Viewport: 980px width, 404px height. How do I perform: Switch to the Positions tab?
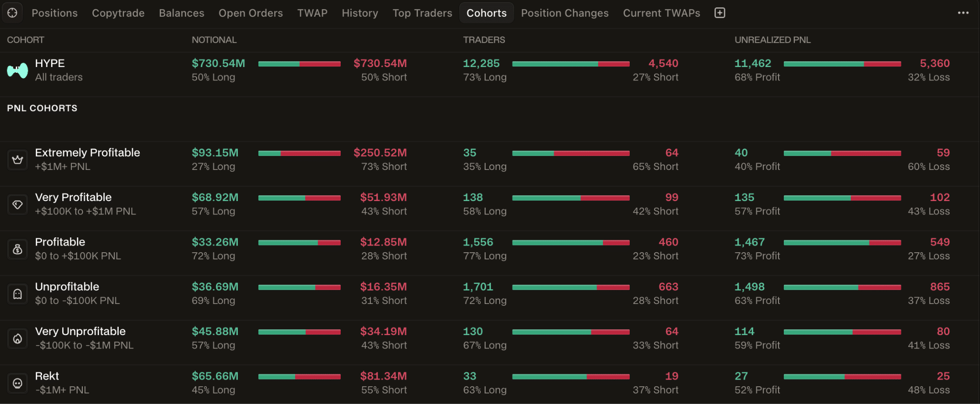tap(55, 13)
